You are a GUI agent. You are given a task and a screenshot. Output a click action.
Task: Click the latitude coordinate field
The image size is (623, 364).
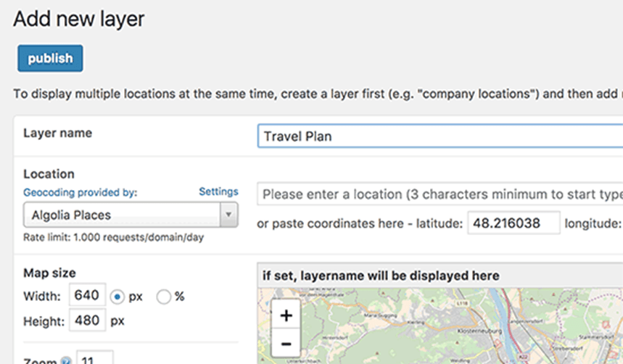[x=513, y=223]
